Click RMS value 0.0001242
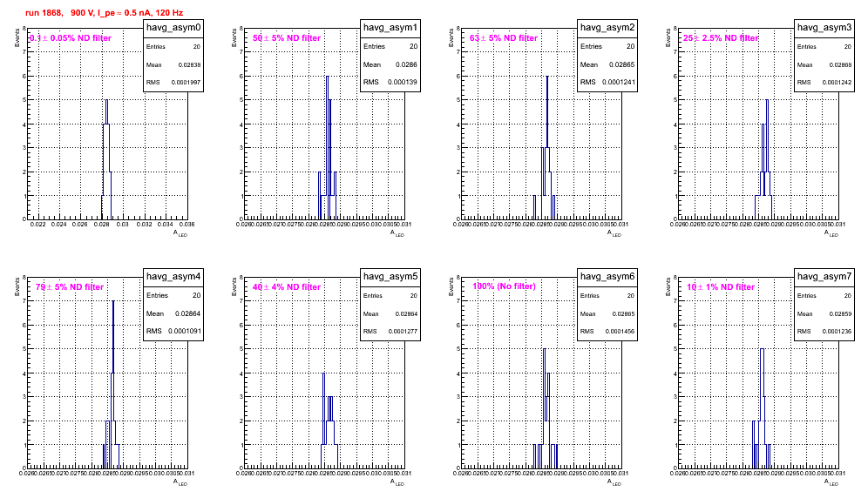868x498 pixels. coord(837,83)
